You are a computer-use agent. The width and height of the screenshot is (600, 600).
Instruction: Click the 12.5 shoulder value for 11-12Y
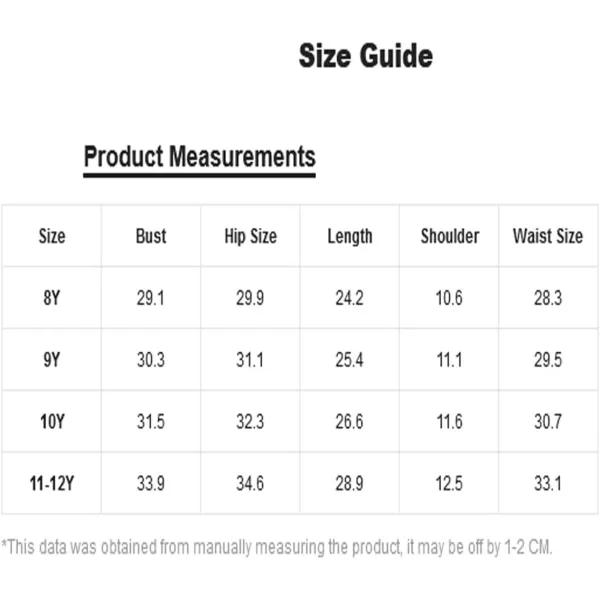[449, 484]
